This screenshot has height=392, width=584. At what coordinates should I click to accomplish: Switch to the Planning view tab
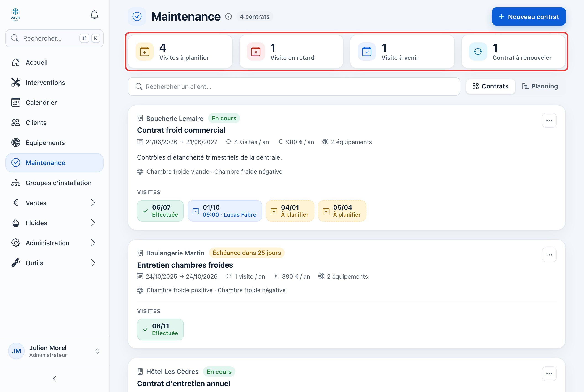tap(540, 87)
